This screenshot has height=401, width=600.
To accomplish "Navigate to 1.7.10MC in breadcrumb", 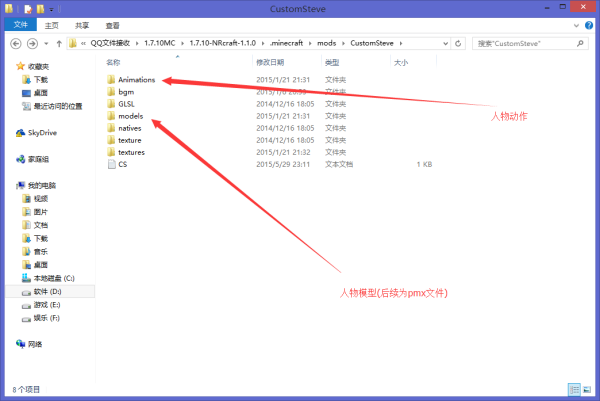I will [160, 43].
